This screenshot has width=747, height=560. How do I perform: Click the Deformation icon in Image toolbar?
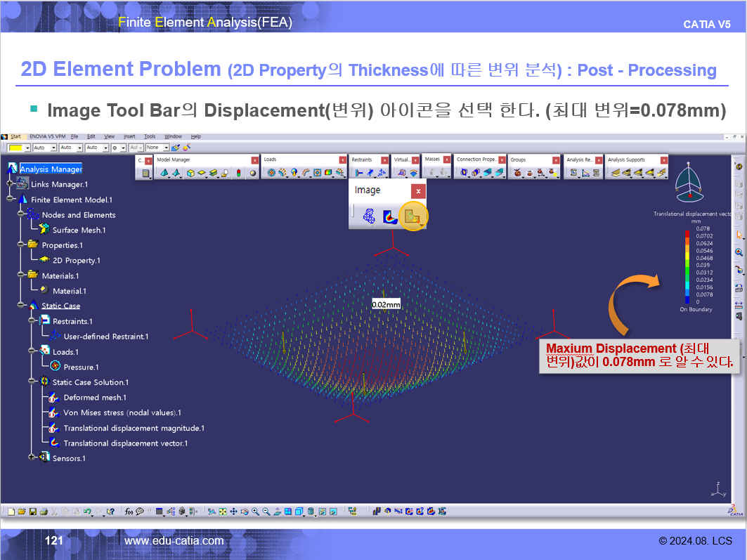tap(369, 218)
